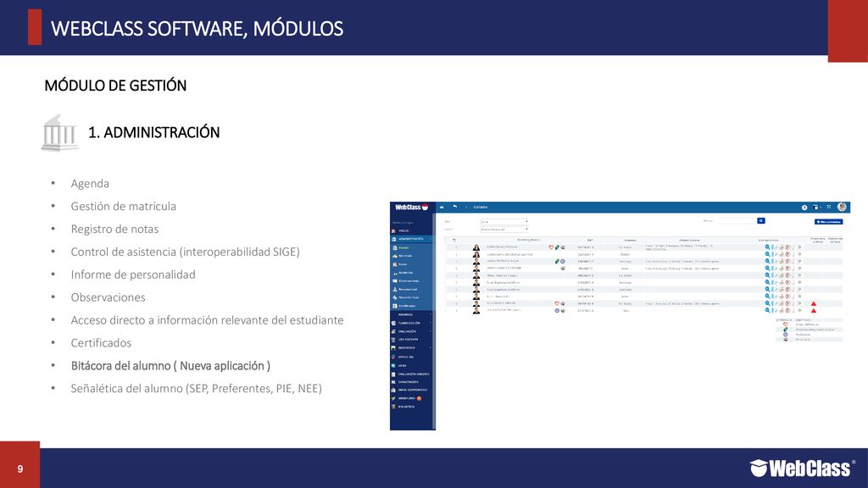
Task: Click the blue button at the table's top right
Action: point(829,222)
